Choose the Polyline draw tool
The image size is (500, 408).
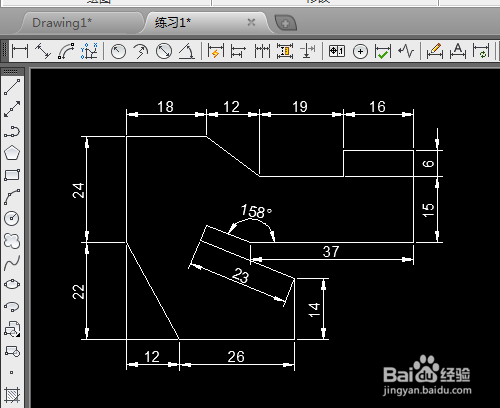click(x=12, y=131)
